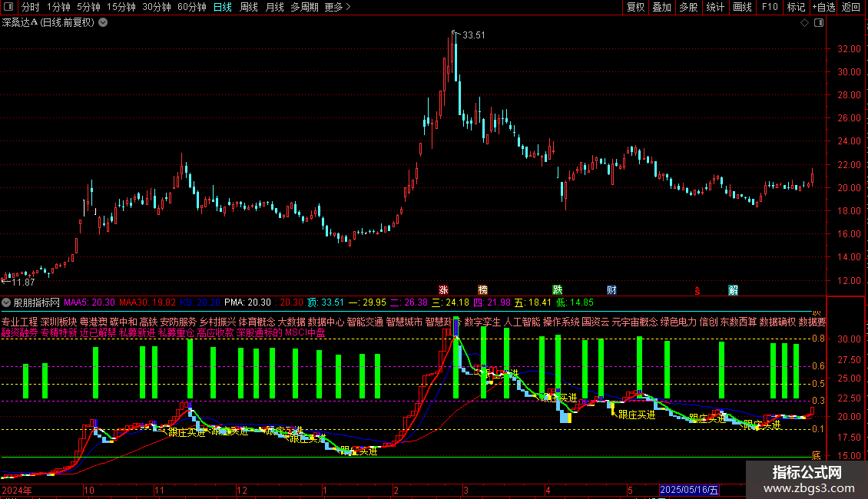868x499 pixels.
Task: Click the diamond icon above the chart
Action: [x=804, y=23]
